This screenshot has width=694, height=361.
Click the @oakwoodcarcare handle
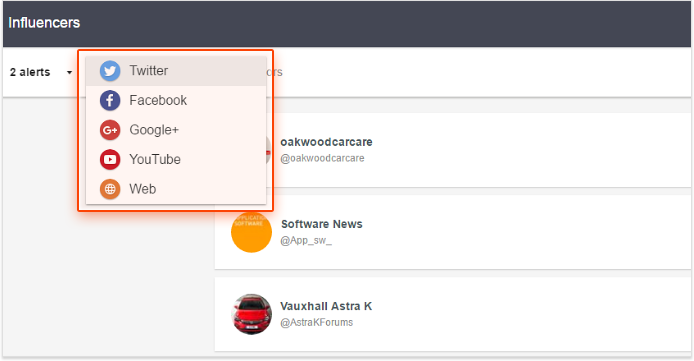point(322,158)
